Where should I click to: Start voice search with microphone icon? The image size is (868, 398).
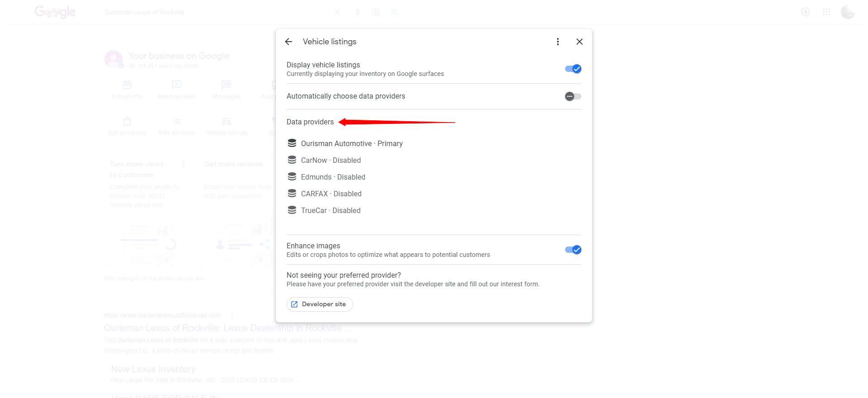358,12
